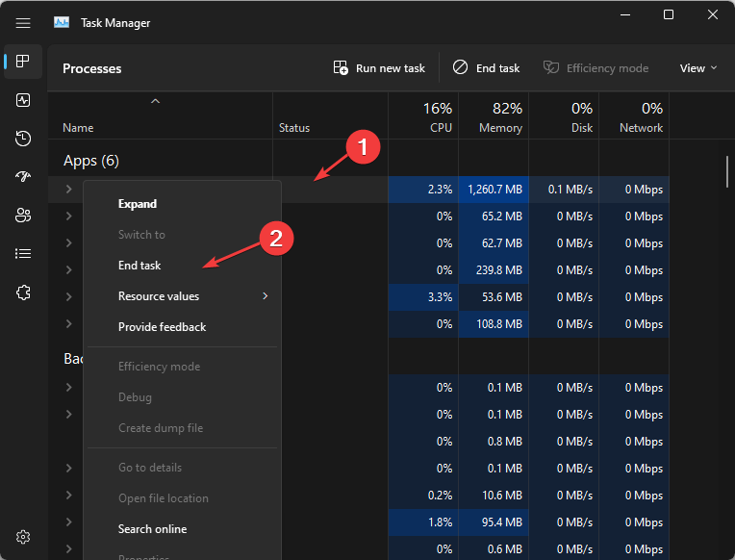Expand the app row using 65.2 MB
This screenshot has height=560, width=735.
click(69, 216)
